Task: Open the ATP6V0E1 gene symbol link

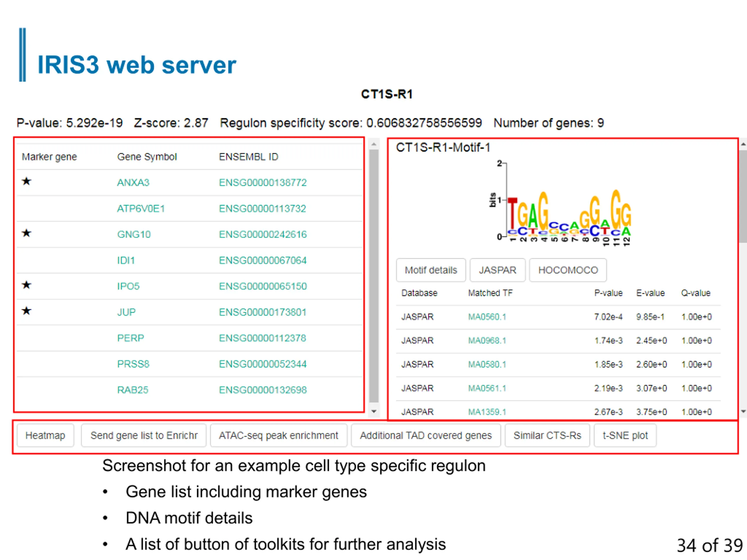Action: click(141, 209)
